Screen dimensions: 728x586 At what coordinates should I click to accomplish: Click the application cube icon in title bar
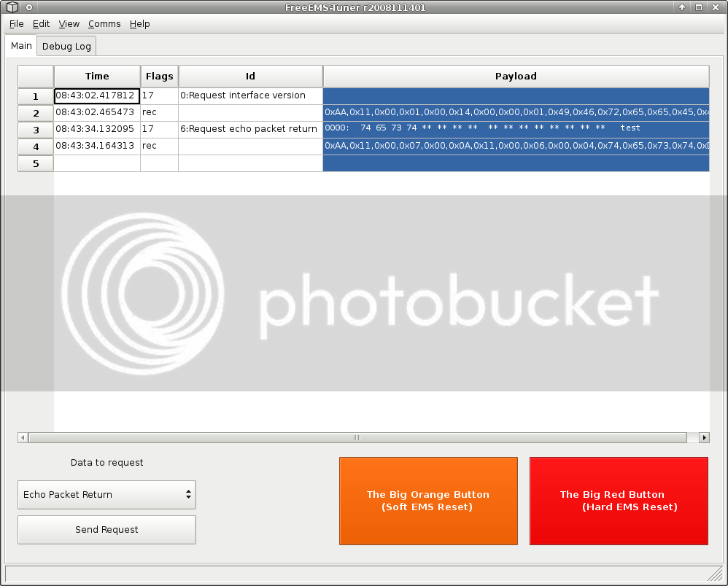coord(12,7)
